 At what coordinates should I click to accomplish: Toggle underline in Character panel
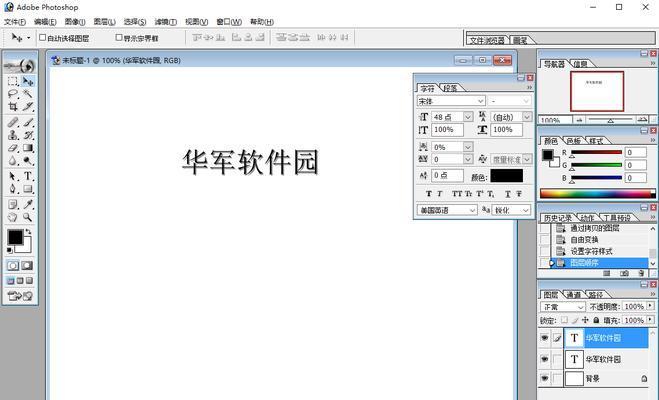[x=508, y=194]
